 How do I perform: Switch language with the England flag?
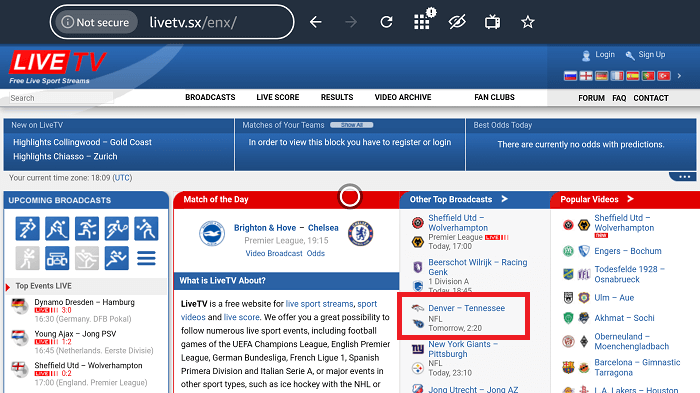click(x=586, y=76)
